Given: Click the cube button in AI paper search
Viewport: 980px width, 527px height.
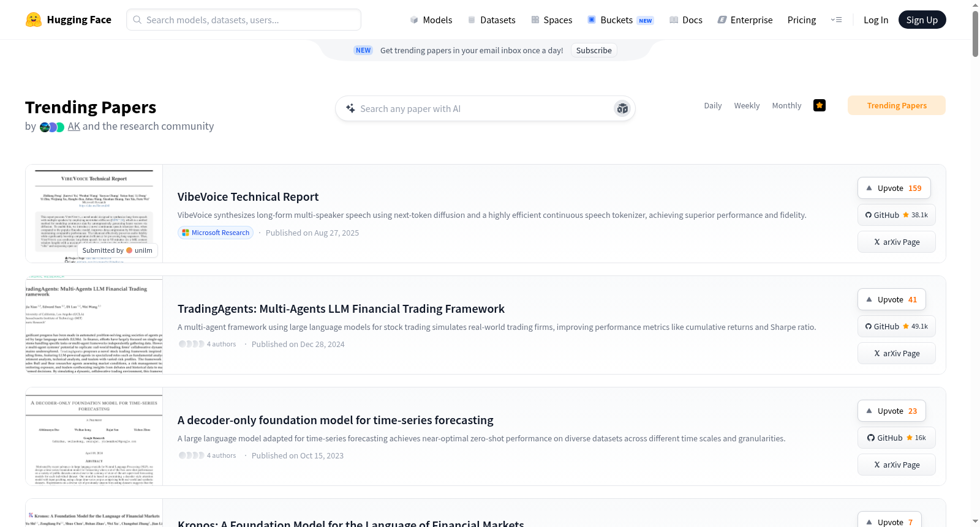Looking at the screenshot, I should click(x=622, y=108).
